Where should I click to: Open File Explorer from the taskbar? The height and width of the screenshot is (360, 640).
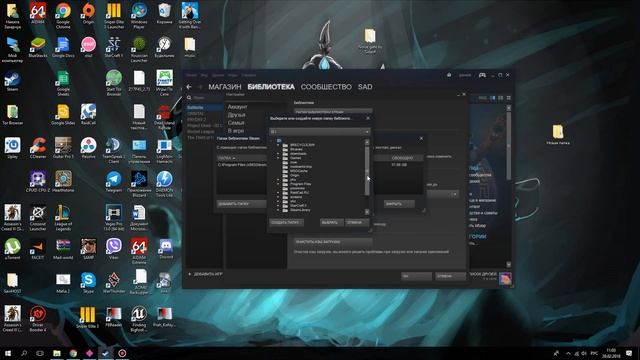pos(57,353)
